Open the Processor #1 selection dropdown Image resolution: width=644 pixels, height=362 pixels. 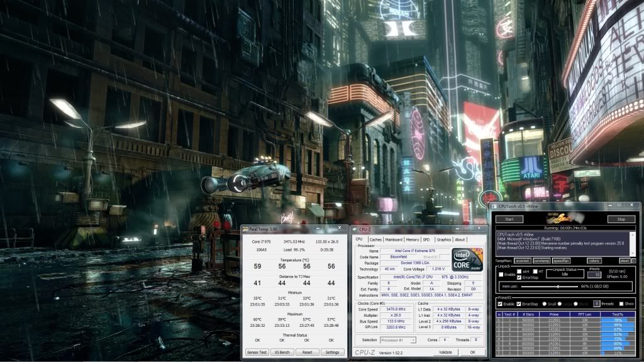coord(397,340)
